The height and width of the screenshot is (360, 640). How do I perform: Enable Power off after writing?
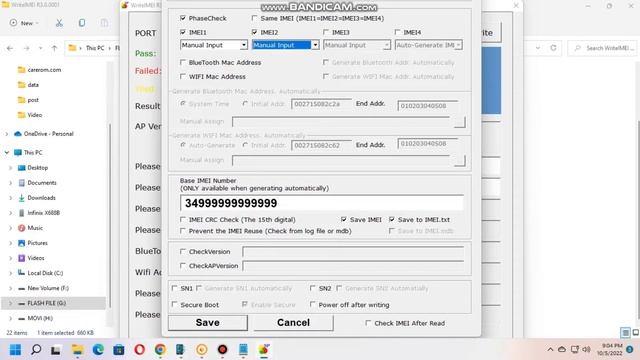pyautogui.click(x=313, y=304)
